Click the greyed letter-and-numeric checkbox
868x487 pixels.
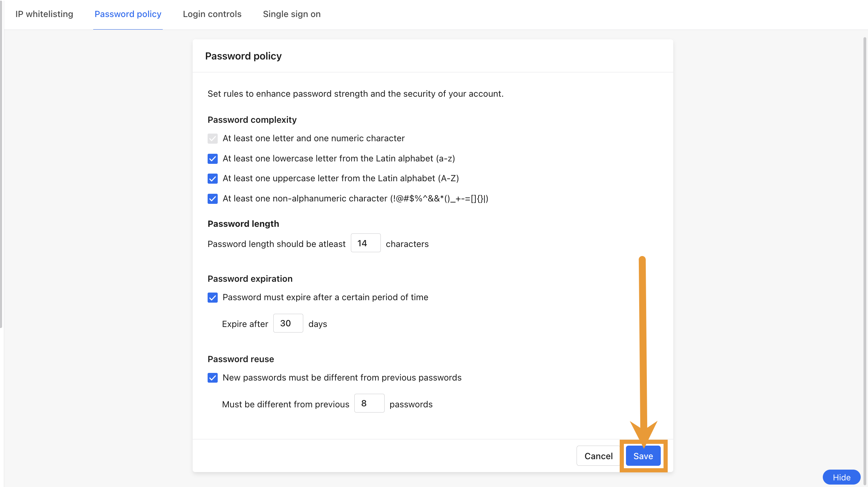pos(212,138)
